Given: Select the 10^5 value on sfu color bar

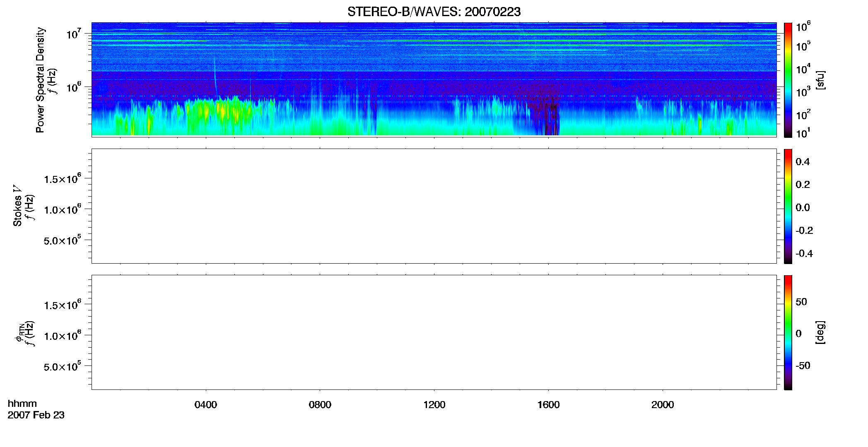Looking at the screenshot, I should coord(803,46).
